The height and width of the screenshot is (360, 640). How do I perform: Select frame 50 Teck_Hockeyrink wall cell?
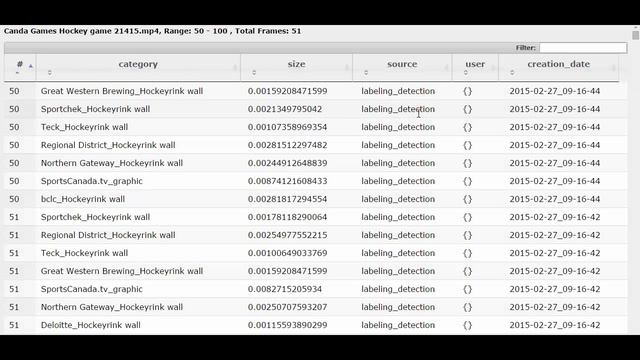[84, 127]
